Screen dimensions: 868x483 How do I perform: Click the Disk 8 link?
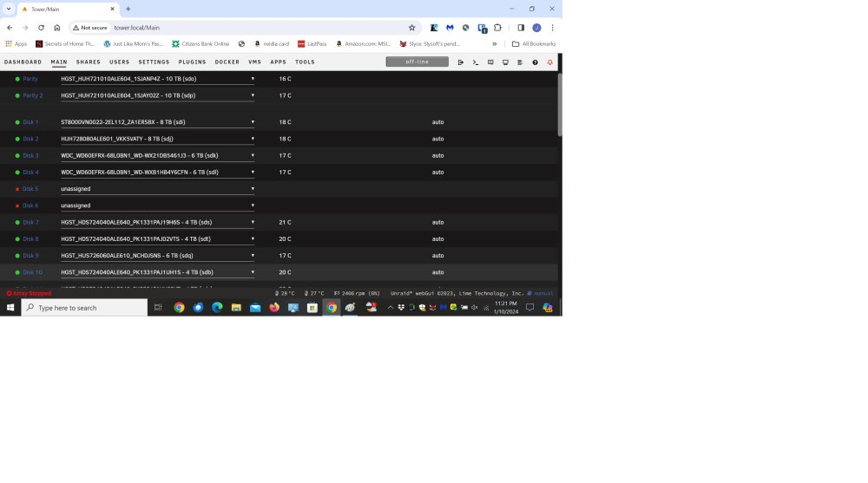point(30,239)
